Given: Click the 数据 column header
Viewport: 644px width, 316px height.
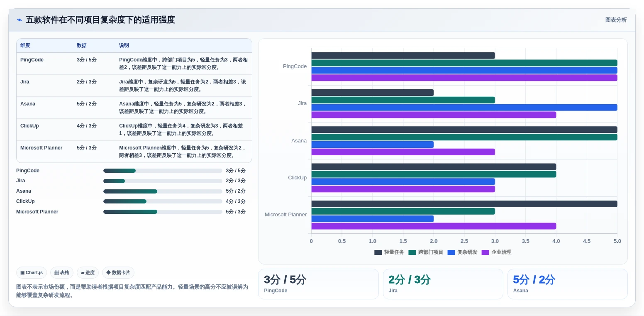Looking at the screenshot, I should pos(82,45).
